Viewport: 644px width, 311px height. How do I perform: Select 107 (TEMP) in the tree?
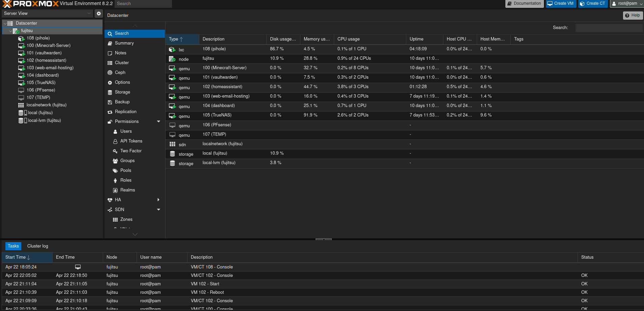tap(38, 98)
